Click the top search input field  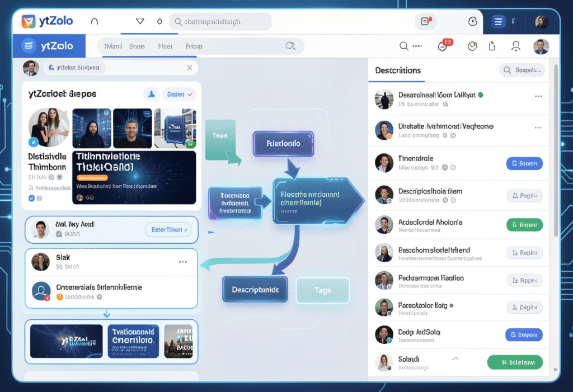pyautogui.click(x=220, y=22)
